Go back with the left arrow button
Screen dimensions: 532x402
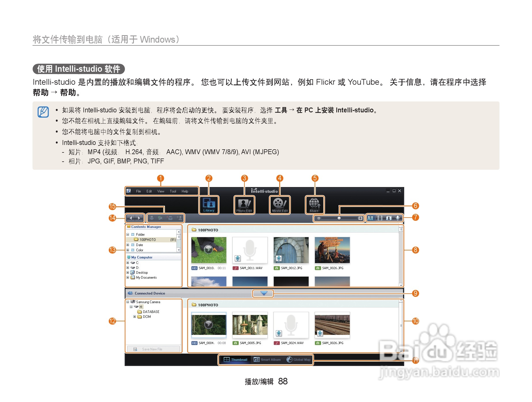point(130,218)
